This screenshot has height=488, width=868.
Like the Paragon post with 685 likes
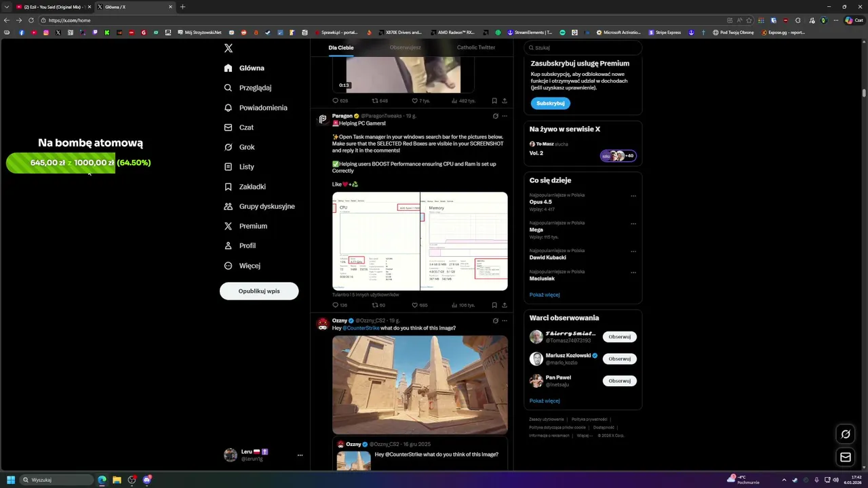pyautogui.click(x=419, y=305)
